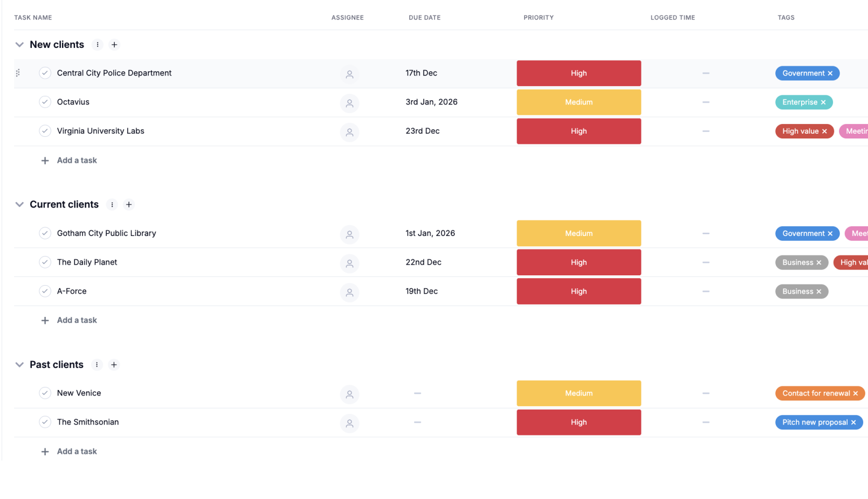The width and height of the screenshot is (868, 499).
Task: Open Past clients three-dot menu
Action: [97, 365]
